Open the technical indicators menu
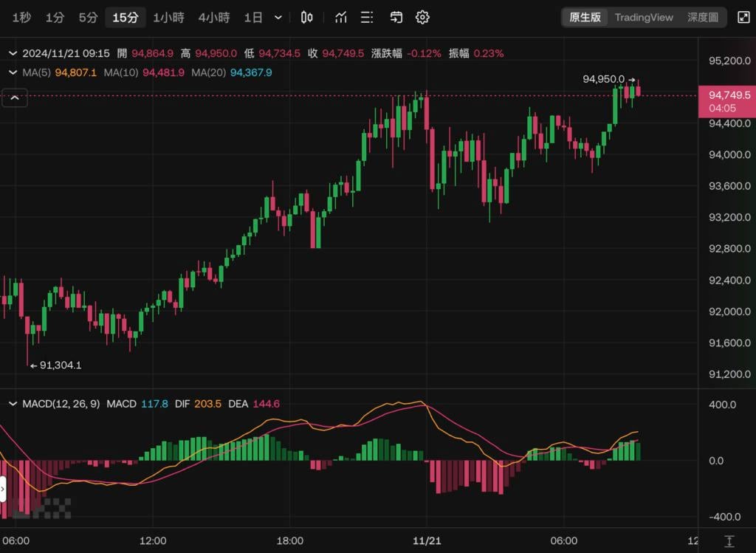This screenshot has width=756, height=553. (340, 18)
